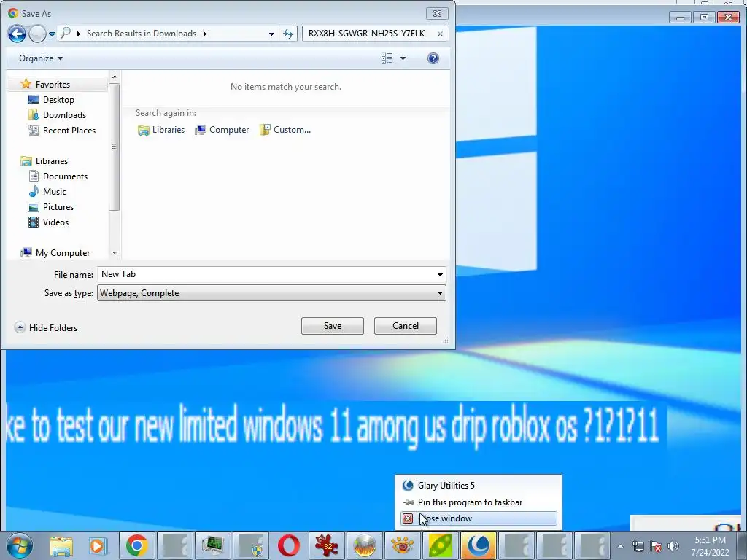This screenshot has width=747, height=560.
Task: Open the red splat 32 taskbar icon
Action: pos(327,545)
